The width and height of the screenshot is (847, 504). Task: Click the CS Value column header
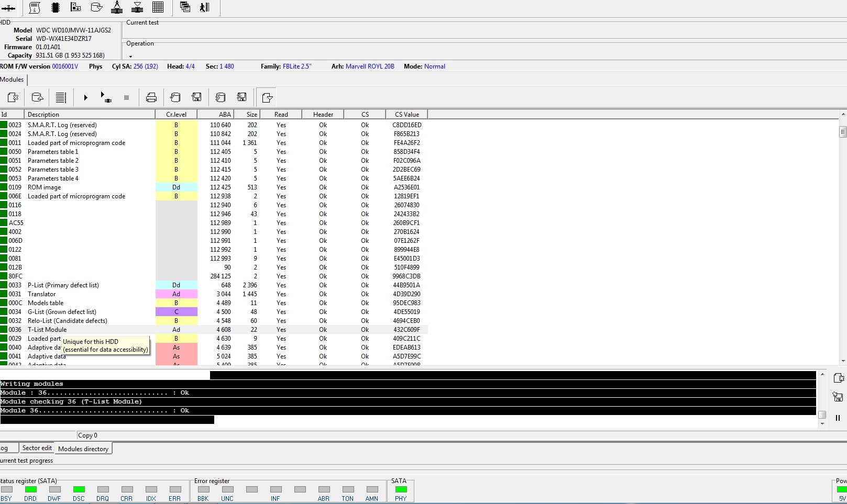[x=407, y=115]
